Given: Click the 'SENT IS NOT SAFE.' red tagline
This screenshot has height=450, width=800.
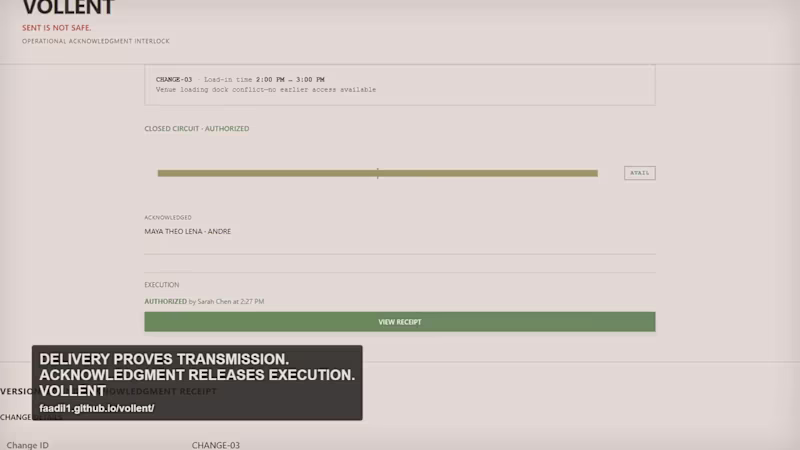Looking at the screenshot, I should click(57, 28).
